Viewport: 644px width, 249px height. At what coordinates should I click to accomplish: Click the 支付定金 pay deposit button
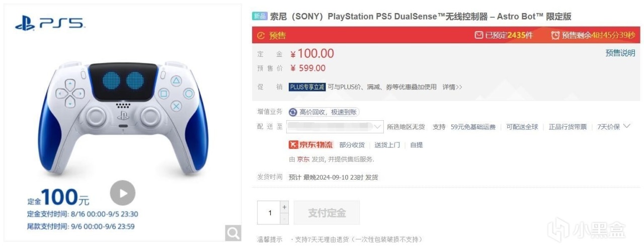(327, 213)
